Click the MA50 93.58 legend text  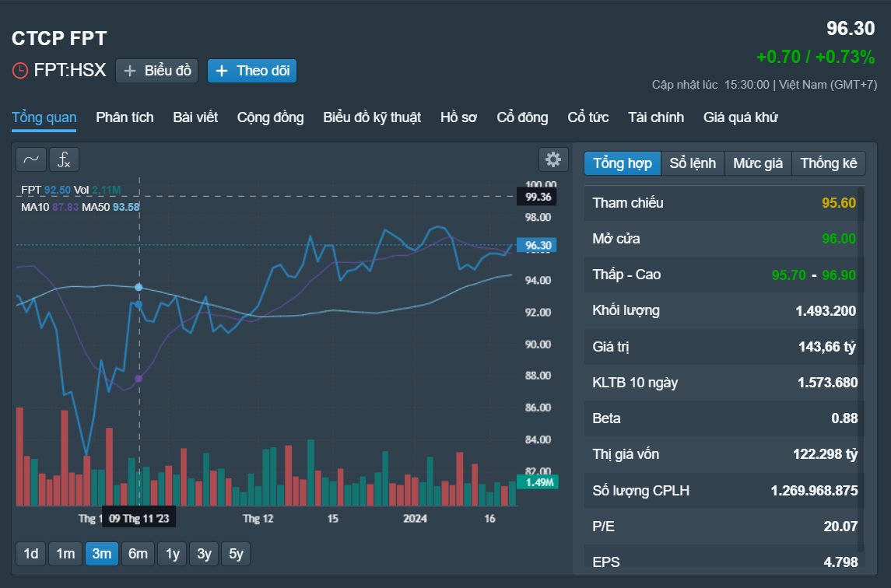pyautogui.click(x=110, y=207)
